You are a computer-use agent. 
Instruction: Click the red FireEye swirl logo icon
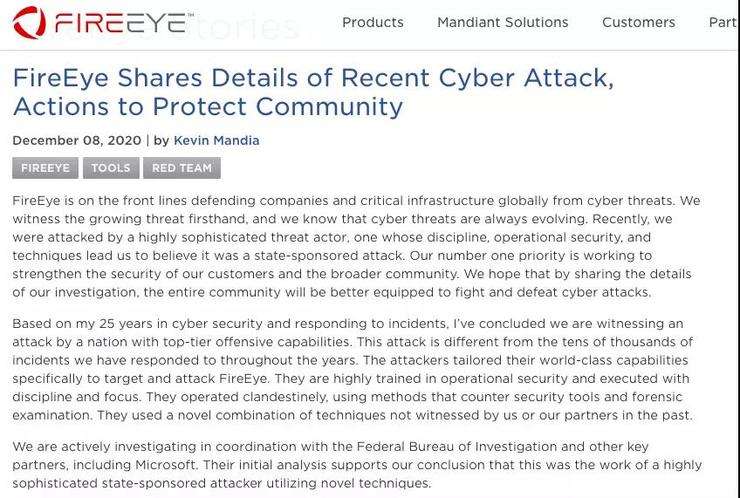[x=30, y=22]
